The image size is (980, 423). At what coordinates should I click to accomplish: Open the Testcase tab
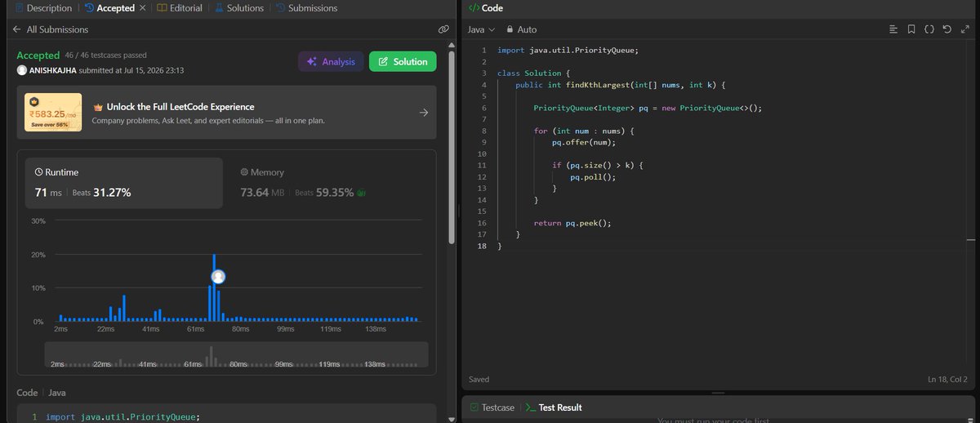pos(492,407)
